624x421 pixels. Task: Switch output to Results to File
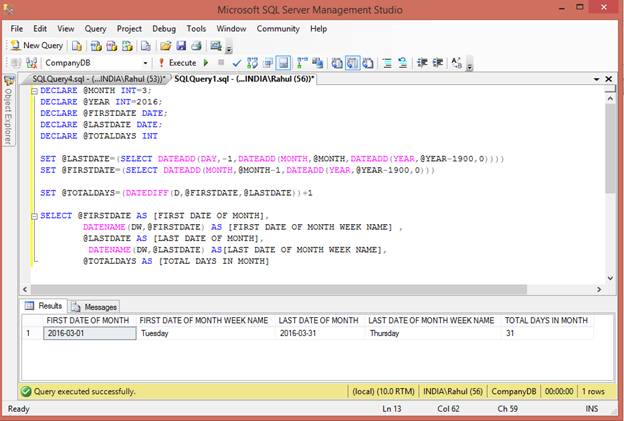[368, 63]
